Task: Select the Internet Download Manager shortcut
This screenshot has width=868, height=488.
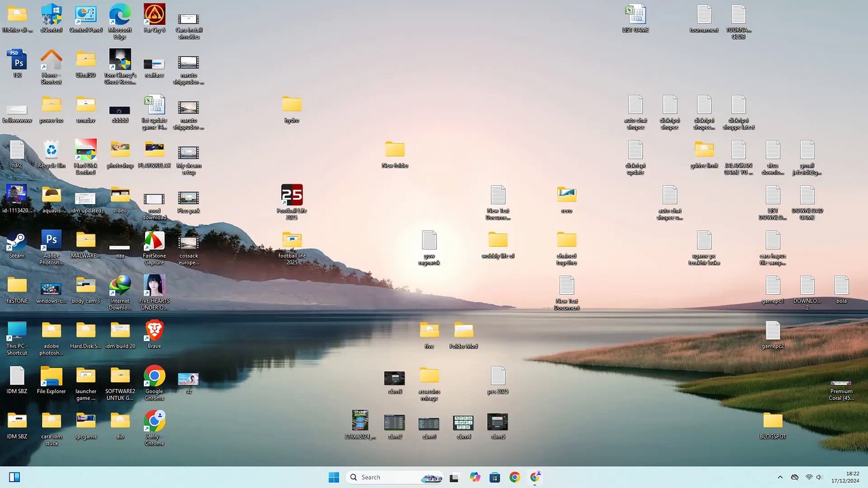Action: pyautogui.click(x=120, y=293)
